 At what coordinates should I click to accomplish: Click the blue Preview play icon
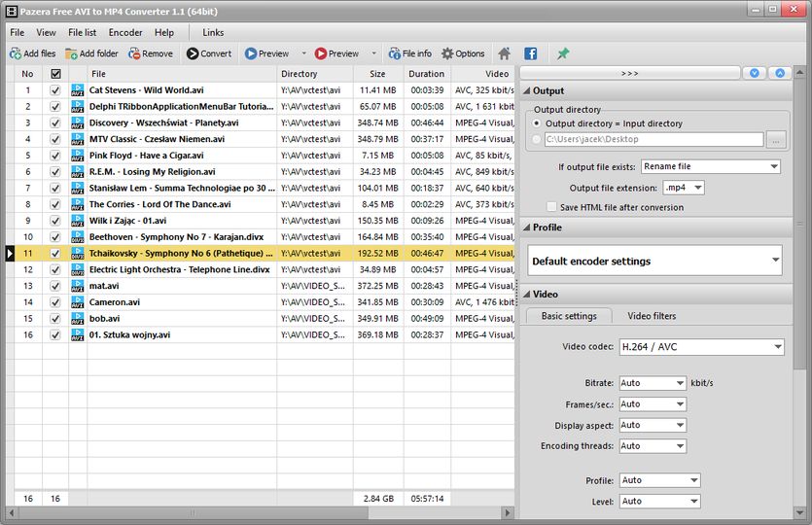(251, 53)
